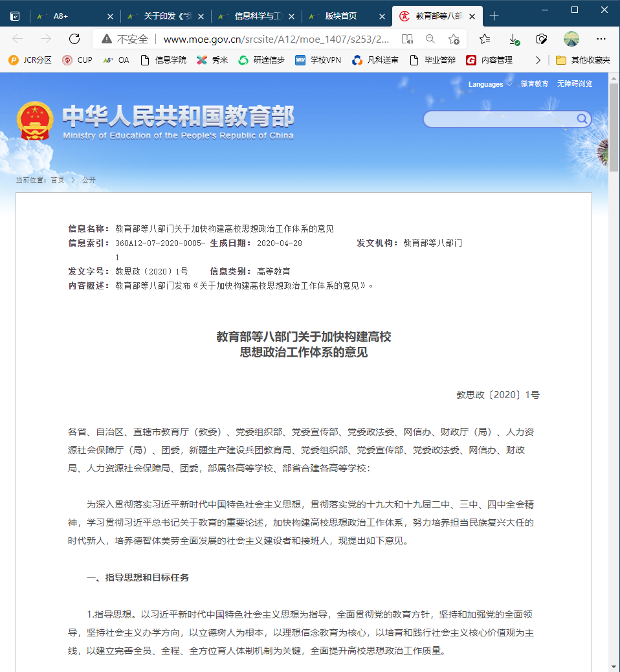Click the zoom magnifier icon in address bar
This screenshot has width=620, height=672.
(x=430, y=39)
